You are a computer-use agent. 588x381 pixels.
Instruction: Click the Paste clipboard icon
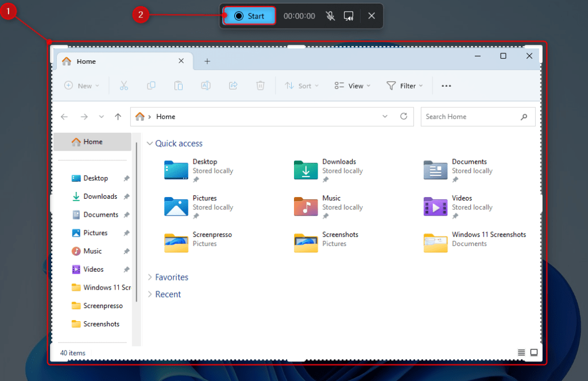[x=179, y=86]
